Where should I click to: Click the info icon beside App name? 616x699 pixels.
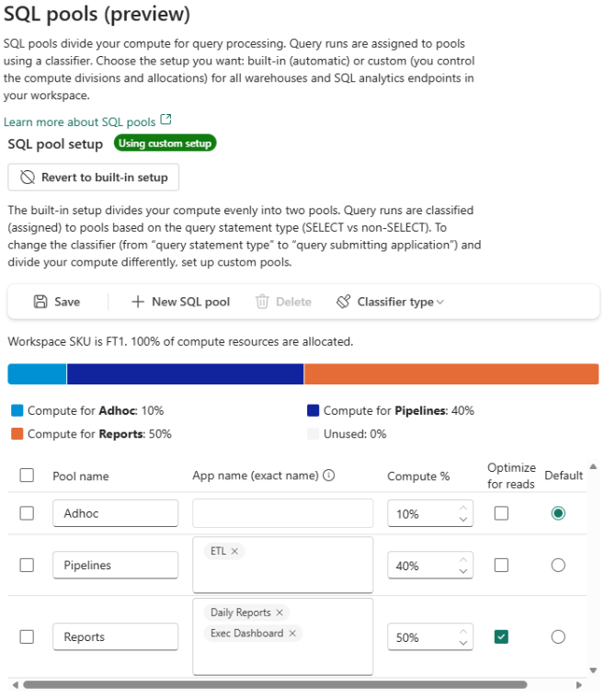[x=329, y=476]
